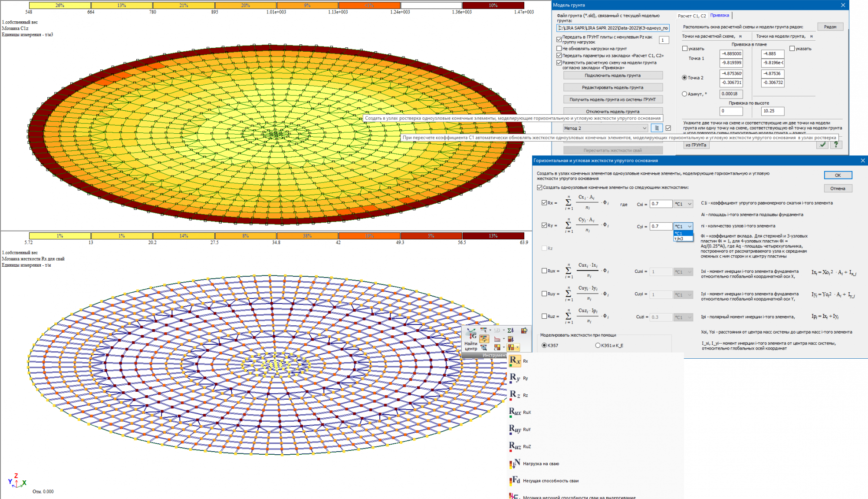Select КЭ51 и К_Е radio option
Screen dimensions: 868x499
(x=598, y=345)
